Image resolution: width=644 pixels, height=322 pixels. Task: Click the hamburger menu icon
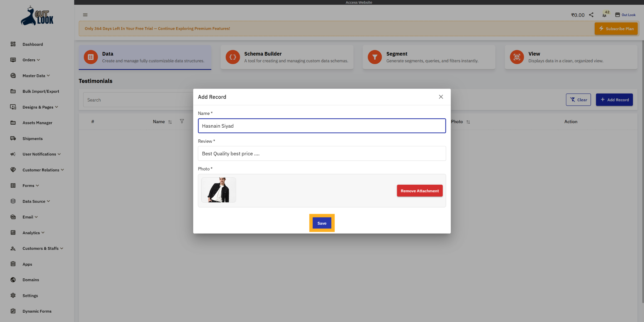(85, 15)
